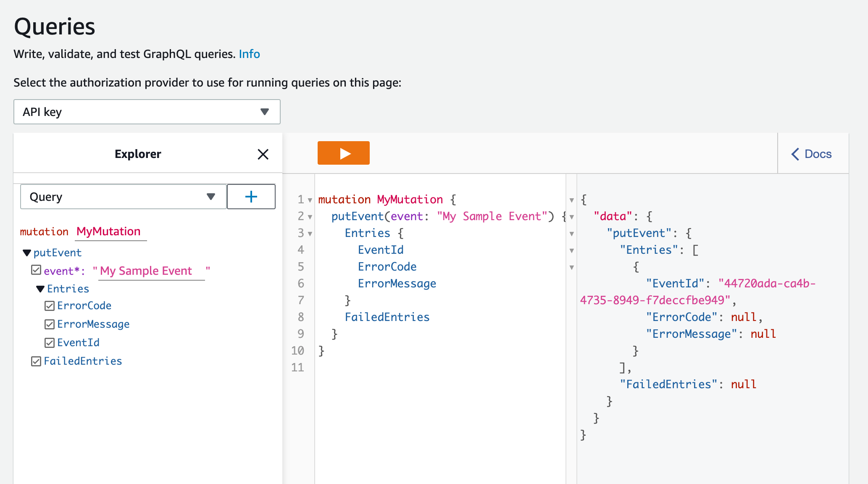Uncheck the event* argument checkbox
Viewport: 868px width, 484px height.
click(36, 270)
